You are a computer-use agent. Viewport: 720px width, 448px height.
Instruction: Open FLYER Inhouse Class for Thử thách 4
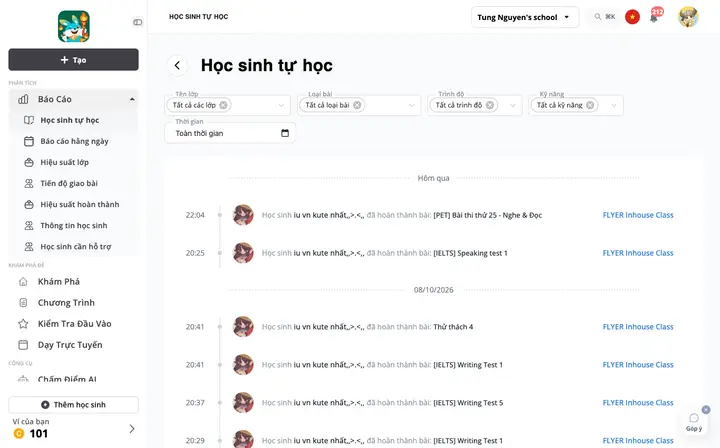pos(638,327)
